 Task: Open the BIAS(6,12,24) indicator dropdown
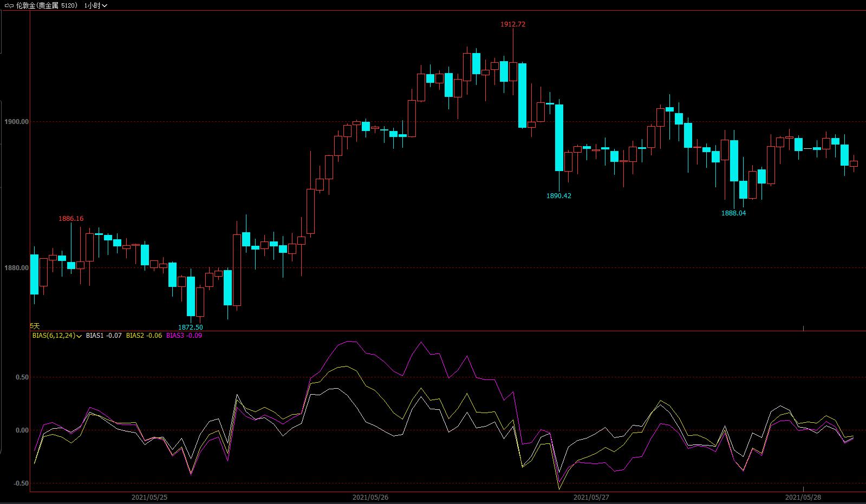point(56,336)
